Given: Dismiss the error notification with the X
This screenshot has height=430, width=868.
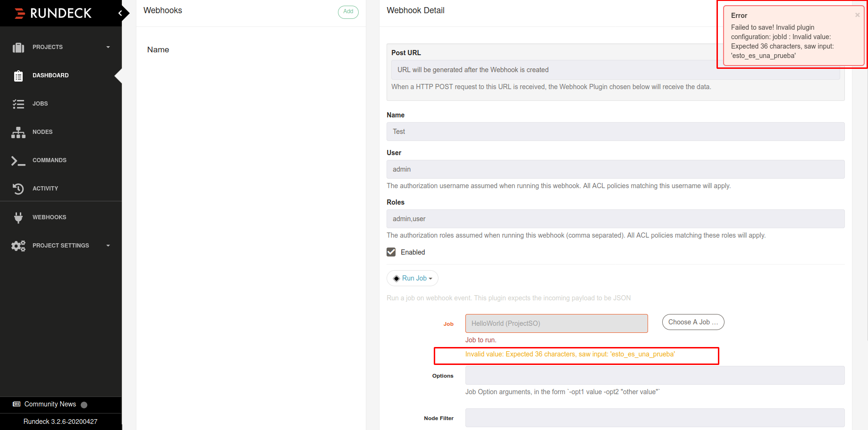Looking at the screenshot, I should 857,15.
